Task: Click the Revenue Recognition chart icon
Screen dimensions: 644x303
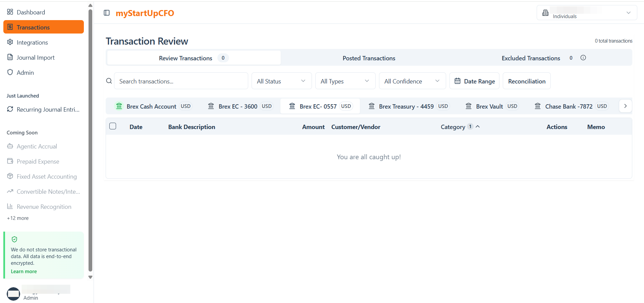Action: pyautogui.click(x=10, y=206)
